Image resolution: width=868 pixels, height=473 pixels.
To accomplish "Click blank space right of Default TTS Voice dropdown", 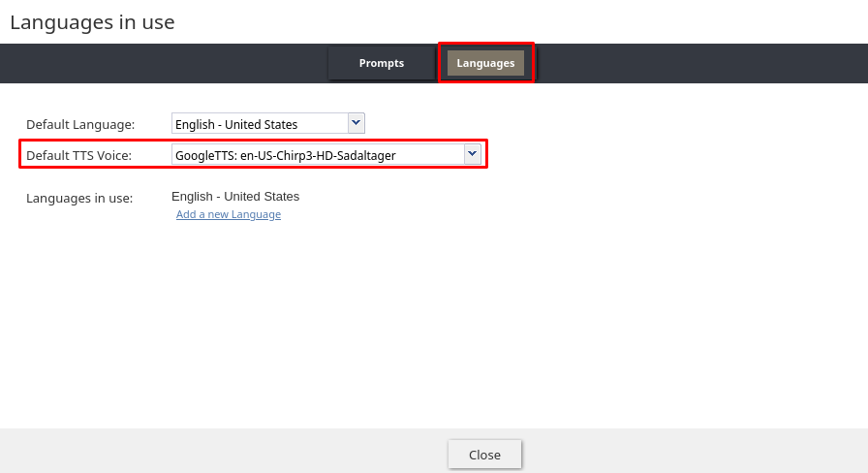I will coord(678,154).
